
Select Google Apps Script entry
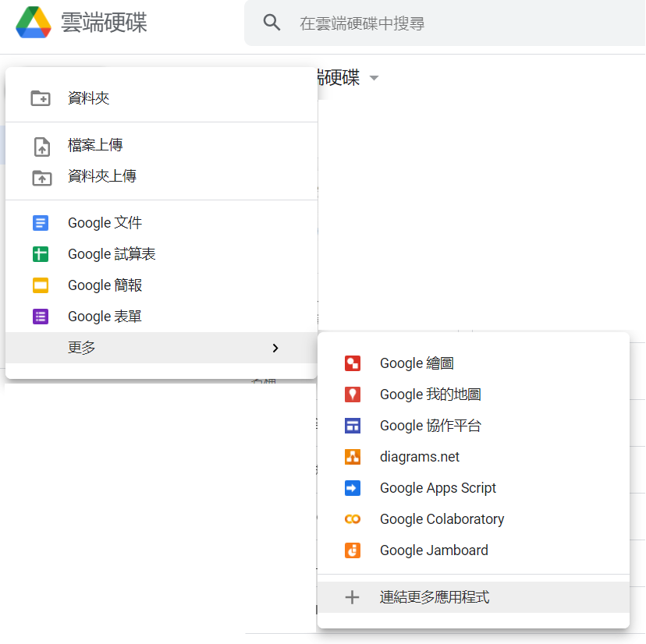(474, 488)
